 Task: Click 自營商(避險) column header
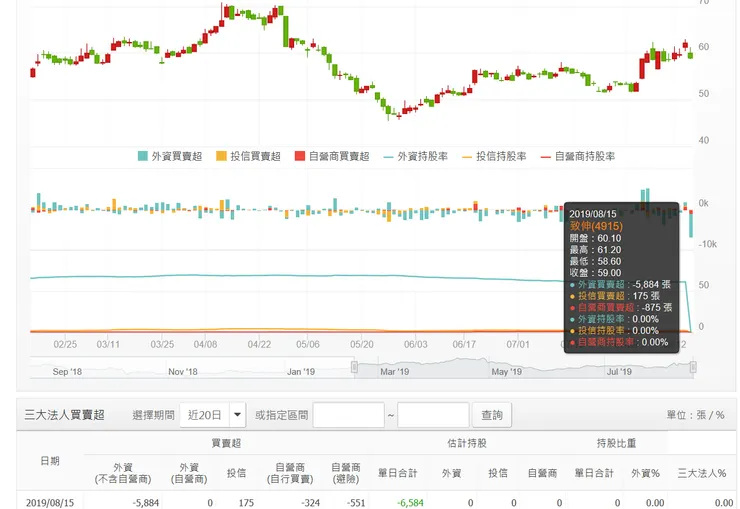pos(345,473)
